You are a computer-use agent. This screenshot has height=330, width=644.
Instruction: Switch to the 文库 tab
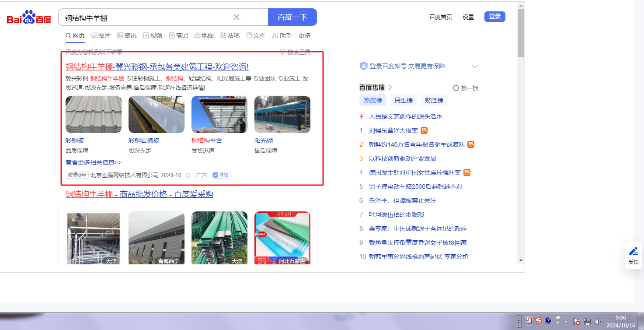[256, 35]
